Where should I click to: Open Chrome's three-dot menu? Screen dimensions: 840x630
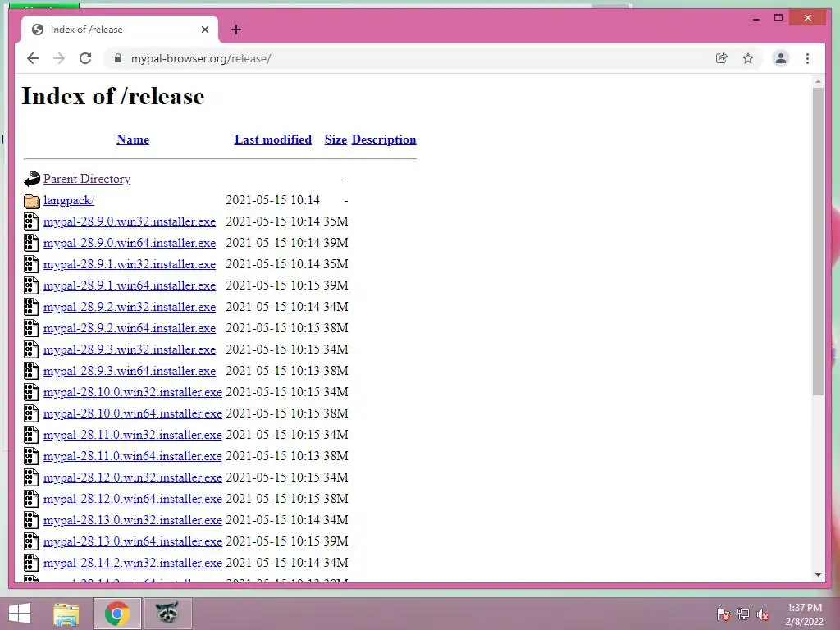pyautogui.click(x=807, y=58)
